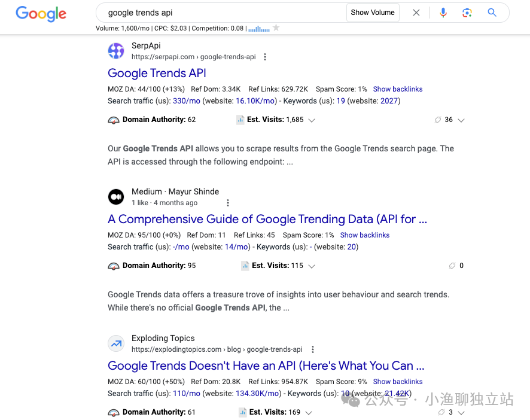
Task: Click the text Competition: 0.08
Action: click(218, 28)
